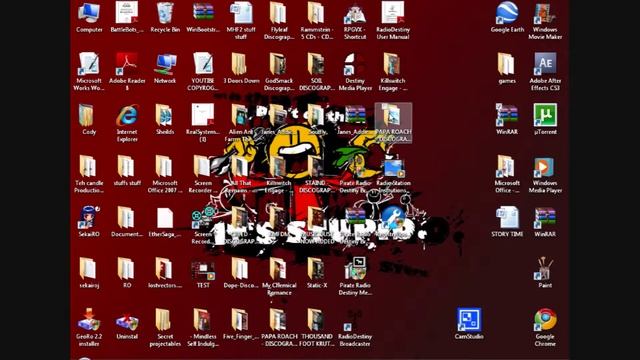Launch Windows Movie Maker shortcut

click(545, 13)
